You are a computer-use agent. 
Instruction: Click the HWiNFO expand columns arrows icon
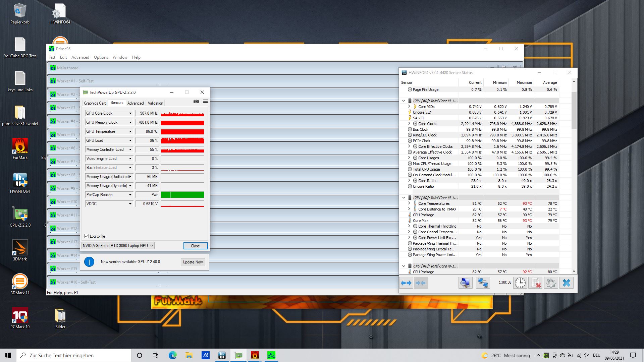point(406,283)
